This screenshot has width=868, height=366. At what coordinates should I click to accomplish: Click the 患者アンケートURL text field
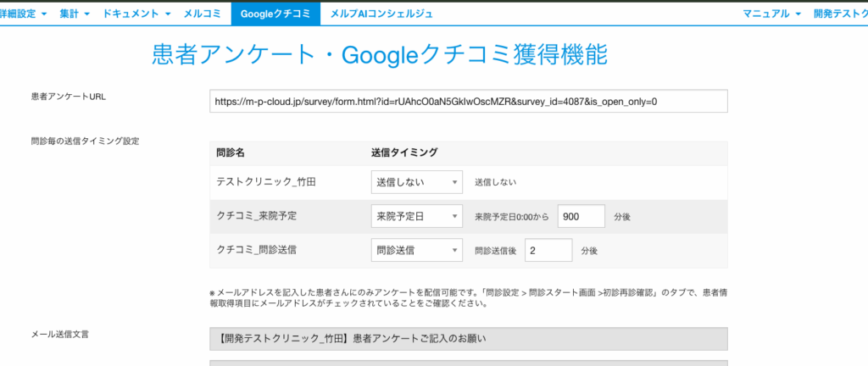pos(468,101)
